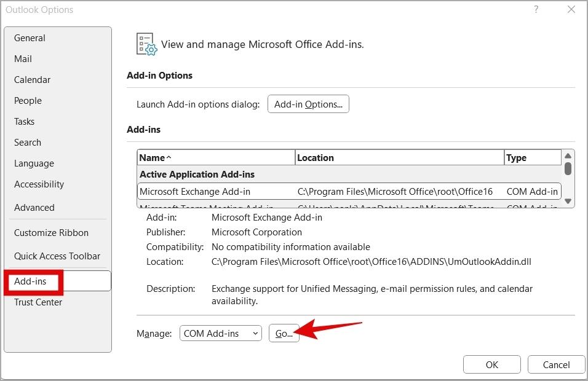Open Customize Ribbon settings
The image size is (588, 381).
[52, 233]
